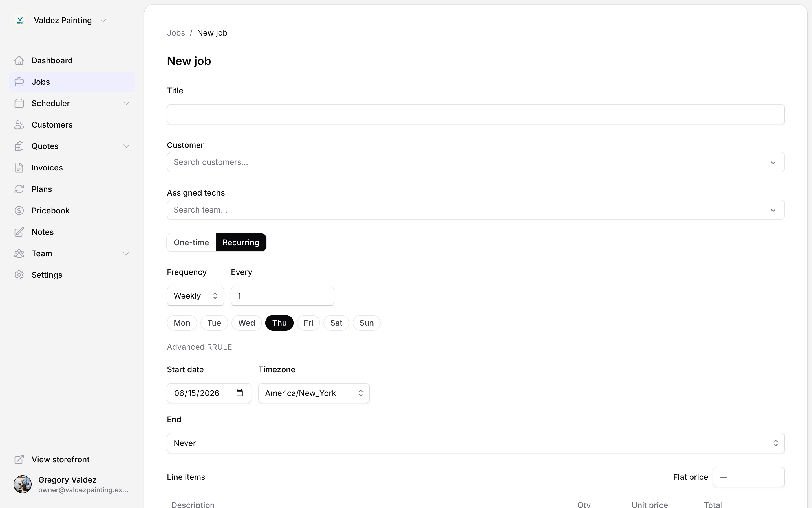
Task: Click the Start date 06/15/2026 field
Action: [x=209, y=393]
